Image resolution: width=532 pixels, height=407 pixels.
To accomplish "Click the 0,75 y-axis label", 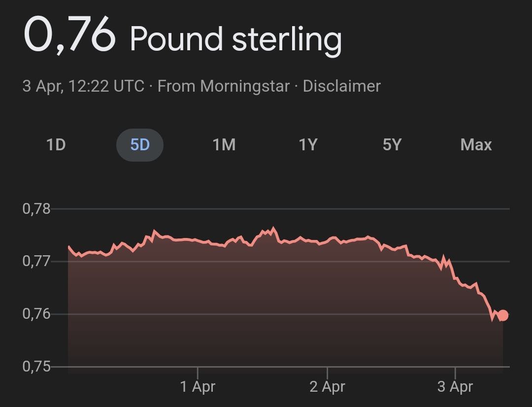I will 36,367.
